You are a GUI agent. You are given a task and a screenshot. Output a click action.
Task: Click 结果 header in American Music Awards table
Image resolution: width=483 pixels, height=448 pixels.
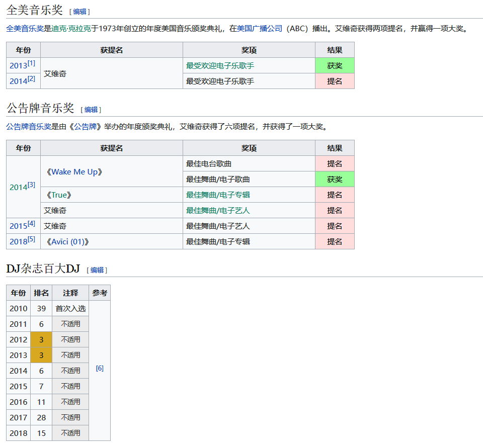pos(335,50)
